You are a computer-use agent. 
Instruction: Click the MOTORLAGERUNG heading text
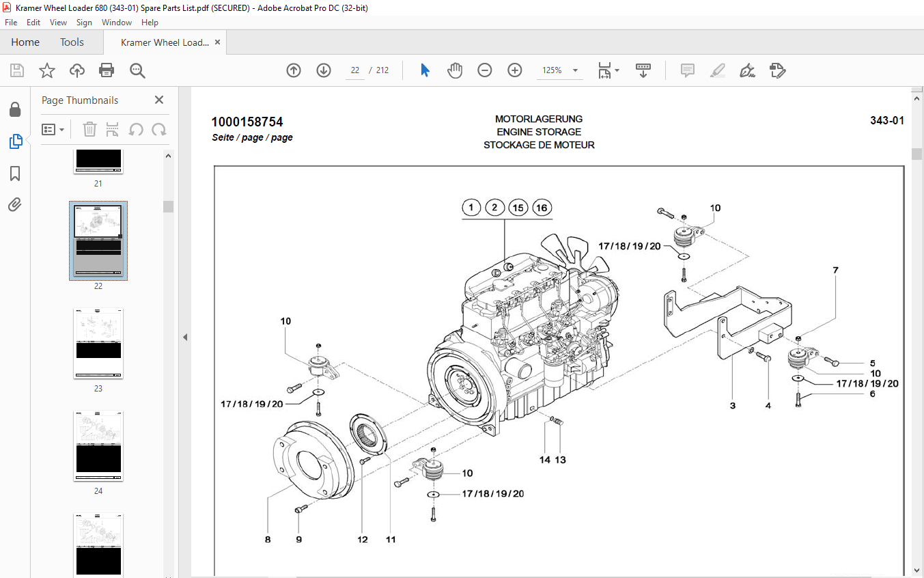tap(539, 119)
